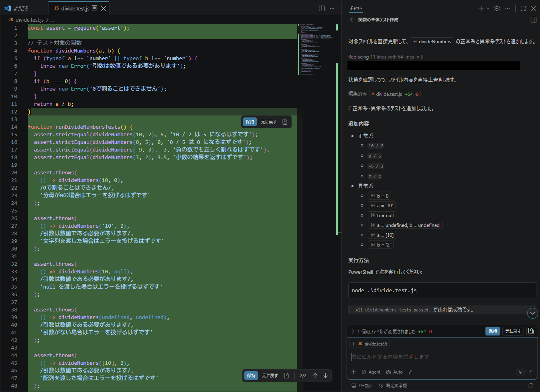This screenshot has height=392, width=540.
Task: Click the 10 / 2 code chip in 正常系
Action: (x=376, y=146)
